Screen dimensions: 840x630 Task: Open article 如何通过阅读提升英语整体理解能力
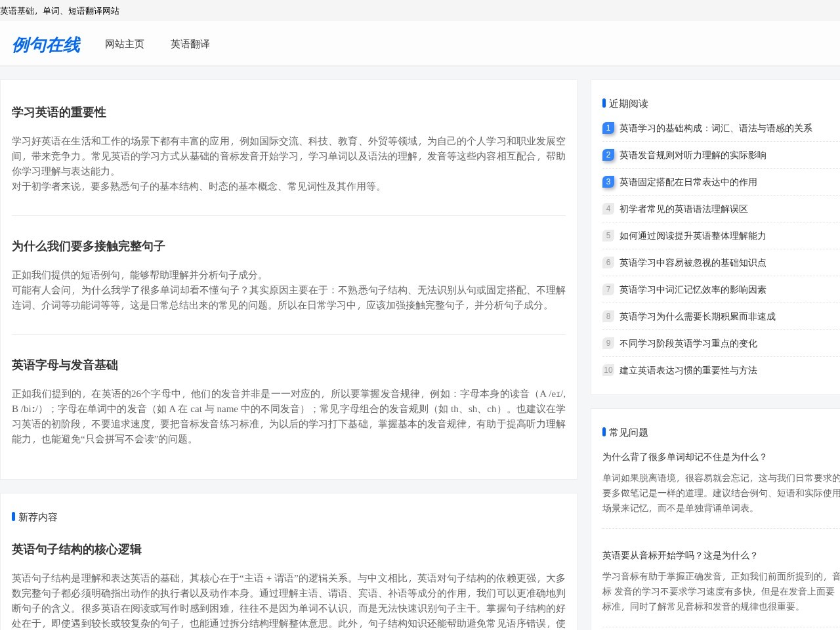click(693, 236)
